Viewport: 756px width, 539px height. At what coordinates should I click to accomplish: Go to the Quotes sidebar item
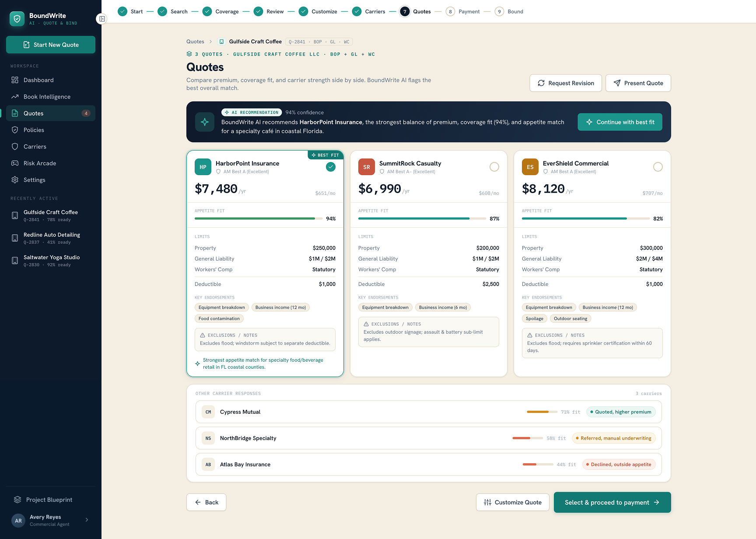click(51, 113)
